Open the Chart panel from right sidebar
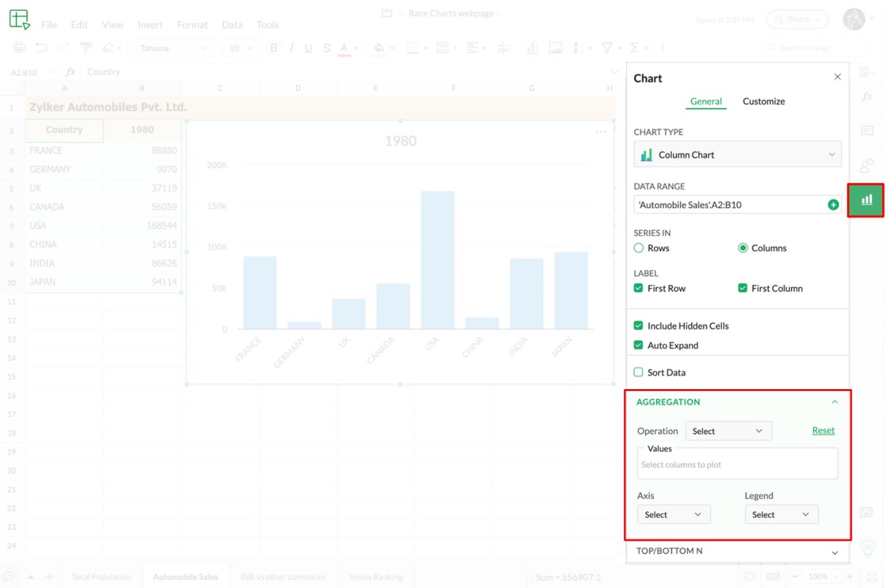This screenshot has height=588, width=889. (866, 200)
